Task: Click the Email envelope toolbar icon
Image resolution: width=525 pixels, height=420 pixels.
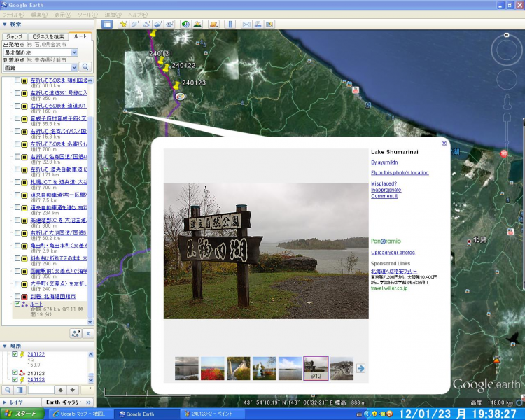Action: [246, 24]
